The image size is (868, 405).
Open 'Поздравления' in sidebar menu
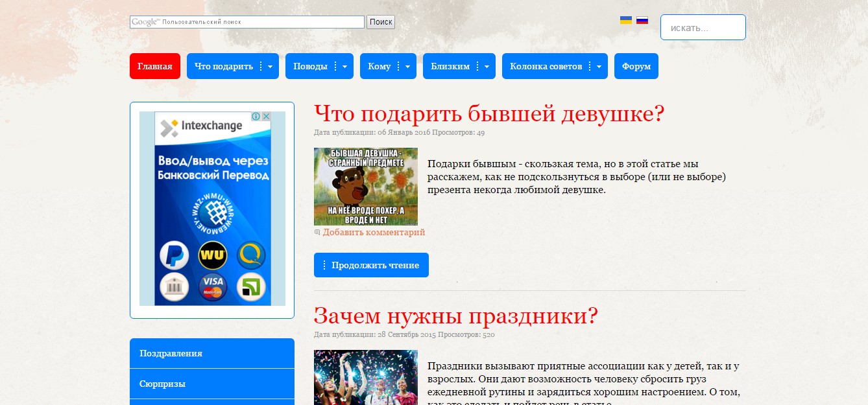212,353
